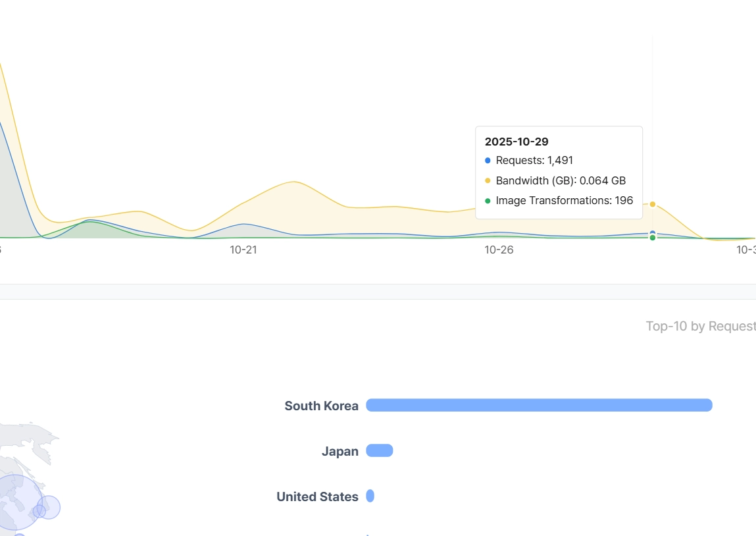756x536 pixels.
Task: Click the blue Requests data point marker
Action: (652, 233)
